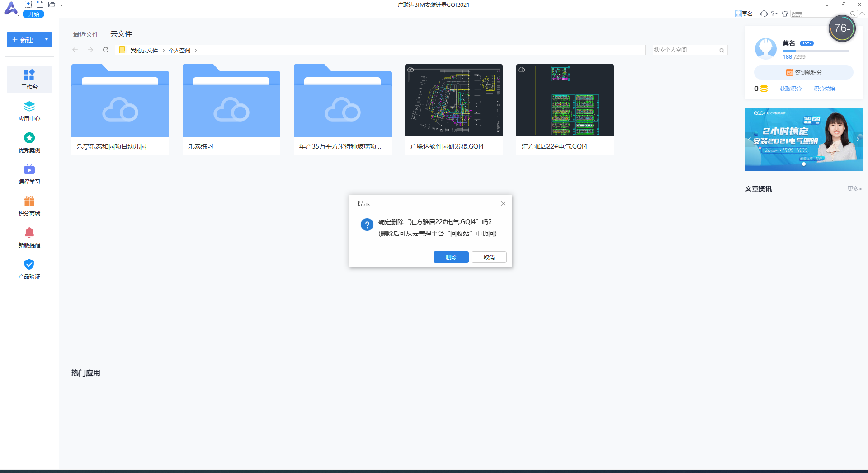Close the 提示 dialog with the X
This screenshot has height=473, width=868.
coord(503,204)
